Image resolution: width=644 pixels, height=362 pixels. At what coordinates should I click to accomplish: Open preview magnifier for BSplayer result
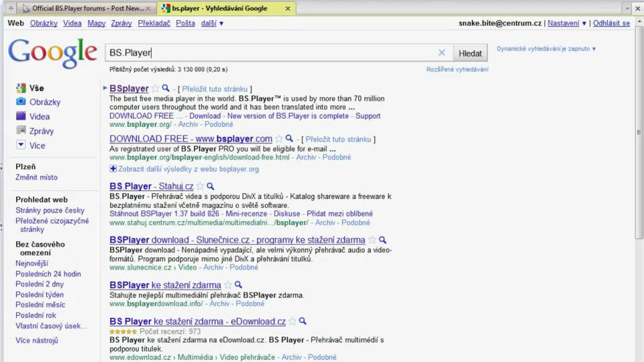[166, 88]
